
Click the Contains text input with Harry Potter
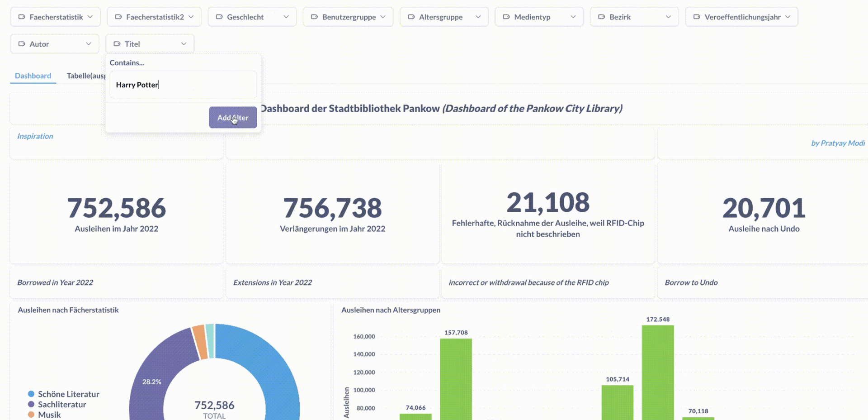(183, 85)
